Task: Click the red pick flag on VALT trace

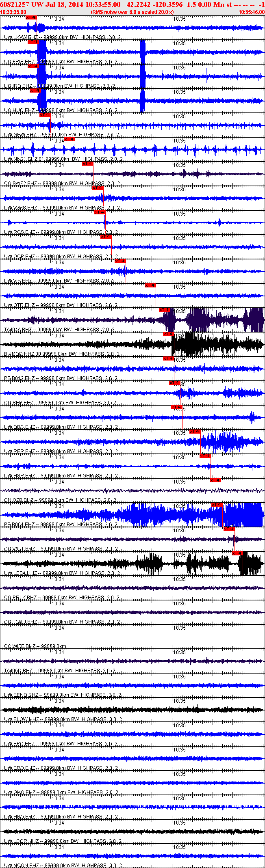Action: [x=229, y=529]
